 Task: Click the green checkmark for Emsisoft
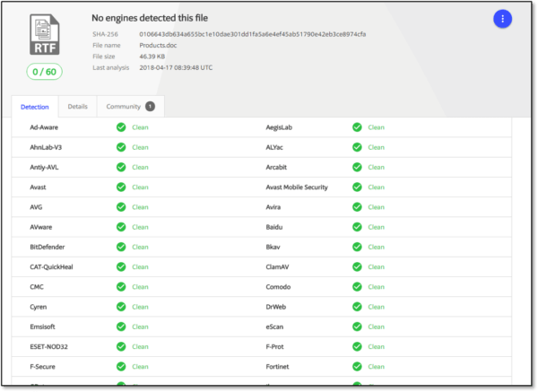pyautogui.click(x=121, y=327)
